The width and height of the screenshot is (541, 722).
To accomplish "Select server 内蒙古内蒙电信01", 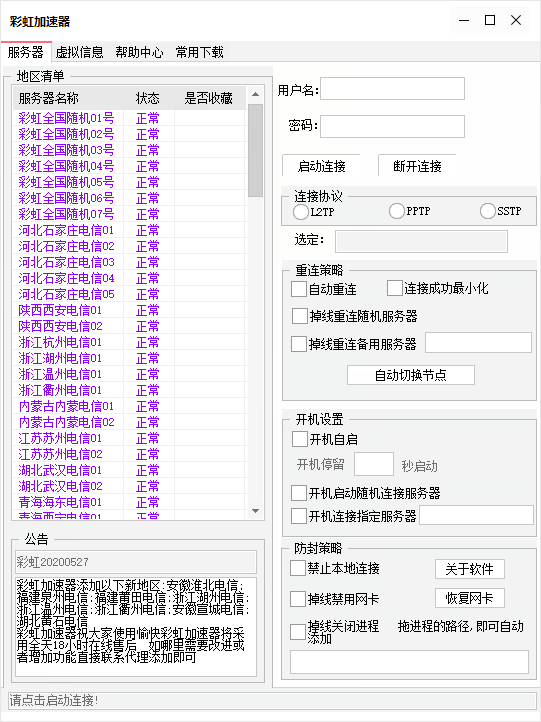I will pos(66,406).
